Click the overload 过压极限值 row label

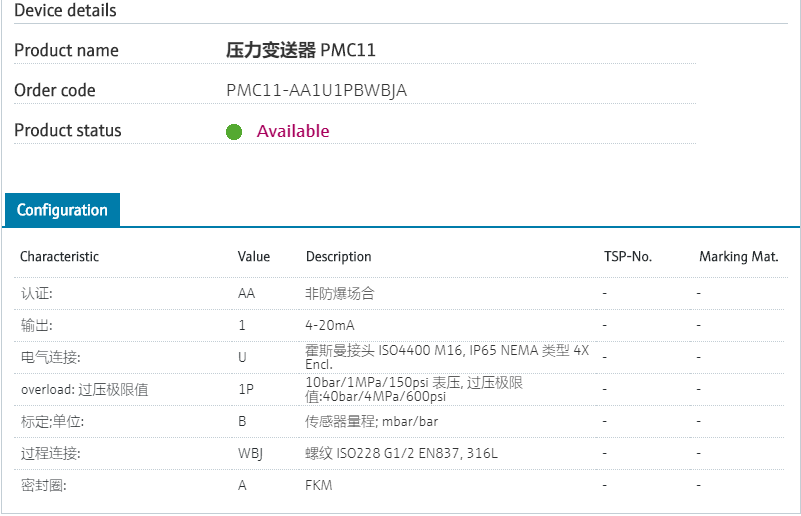click(x=84, y=390)
